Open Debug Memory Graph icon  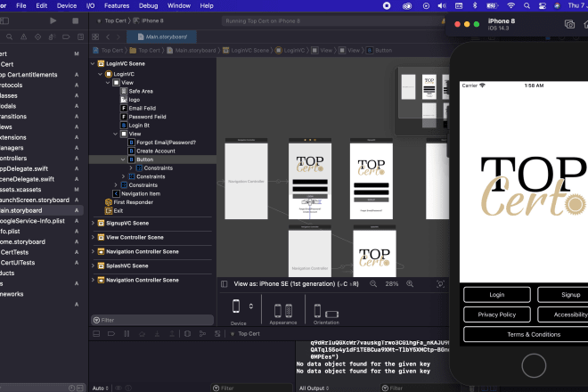coord(202,333)
